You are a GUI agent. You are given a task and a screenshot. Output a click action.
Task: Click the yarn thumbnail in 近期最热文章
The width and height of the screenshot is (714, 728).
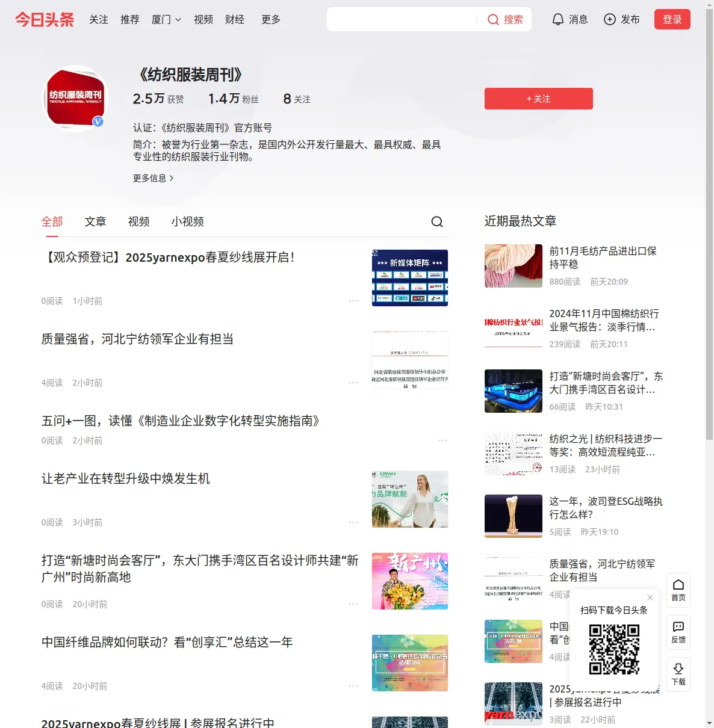pos(514,266)
